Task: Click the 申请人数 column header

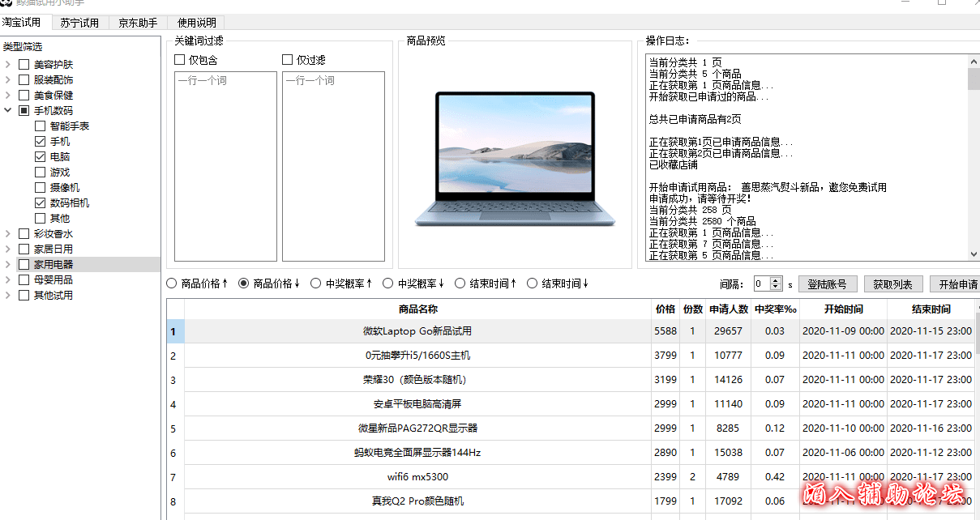Action: tap(728, 309)
